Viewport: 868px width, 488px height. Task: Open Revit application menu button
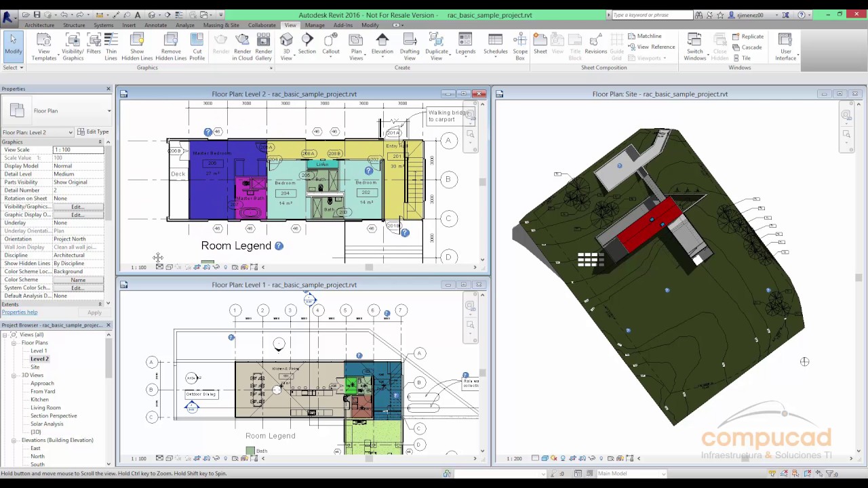[x=7, y=16]
